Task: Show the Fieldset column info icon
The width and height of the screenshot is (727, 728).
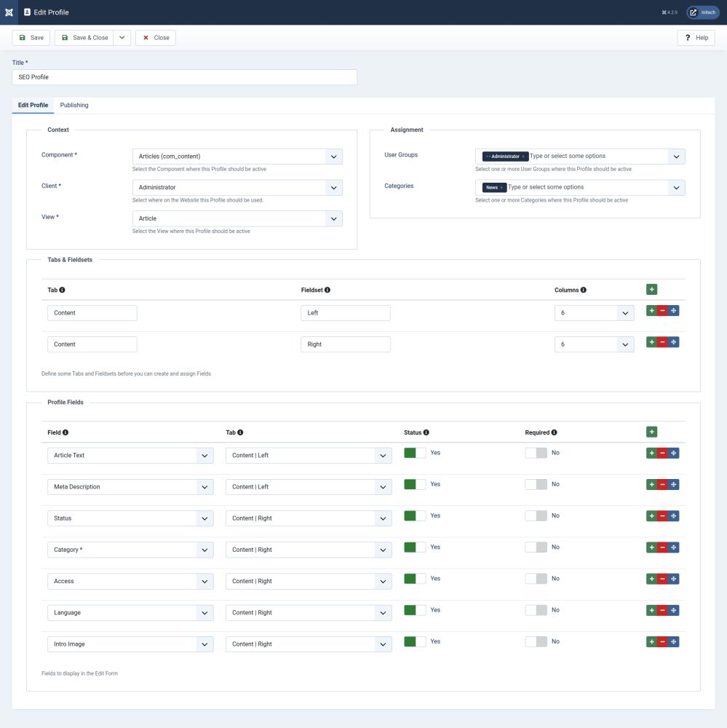Action: (x=327, y=290)
